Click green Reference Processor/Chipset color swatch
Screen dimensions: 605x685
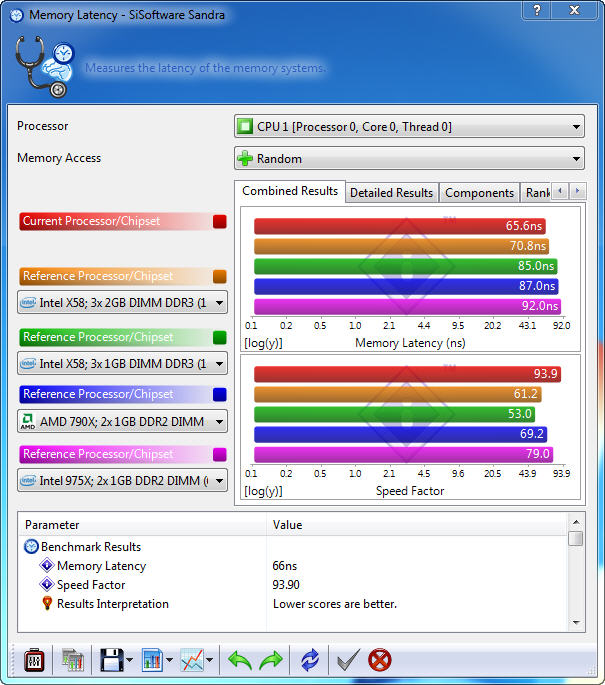tap(219, 337)
